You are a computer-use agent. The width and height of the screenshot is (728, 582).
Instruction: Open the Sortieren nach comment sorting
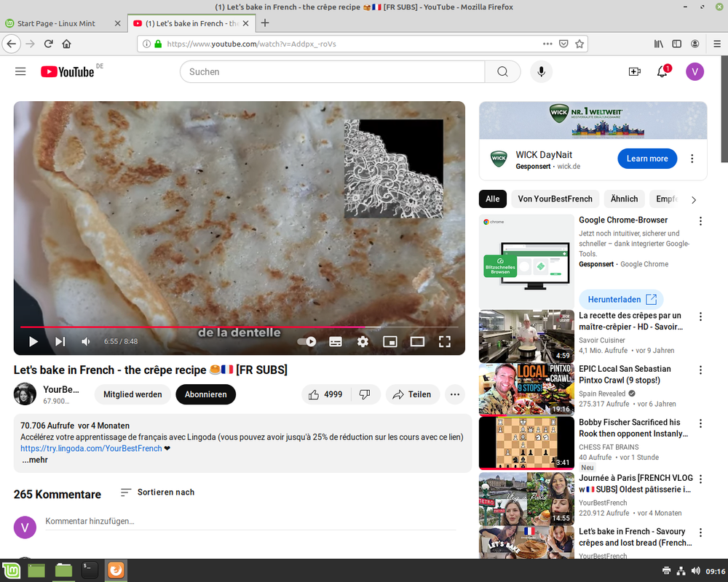point(157,493)
